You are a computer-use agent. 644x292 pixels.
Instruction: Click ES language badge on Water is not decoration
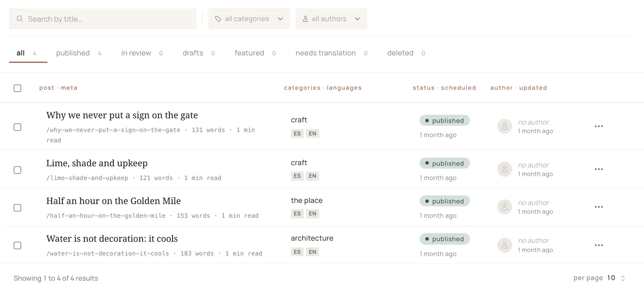[297, 252]
